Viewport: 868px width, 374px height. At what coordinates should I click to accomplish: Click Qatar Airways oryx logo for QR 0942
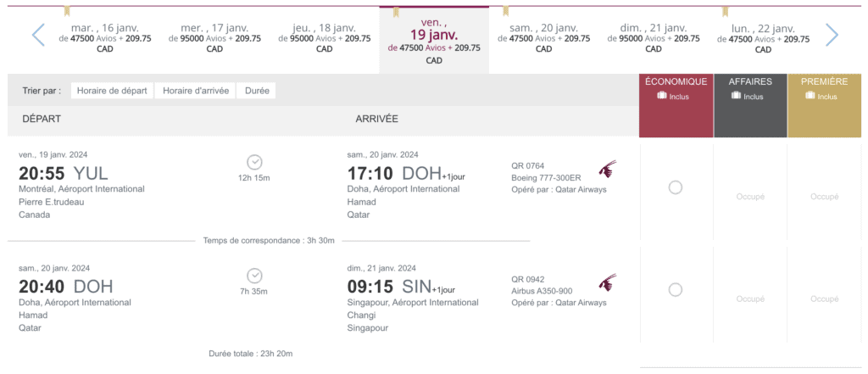click(607, 282)
